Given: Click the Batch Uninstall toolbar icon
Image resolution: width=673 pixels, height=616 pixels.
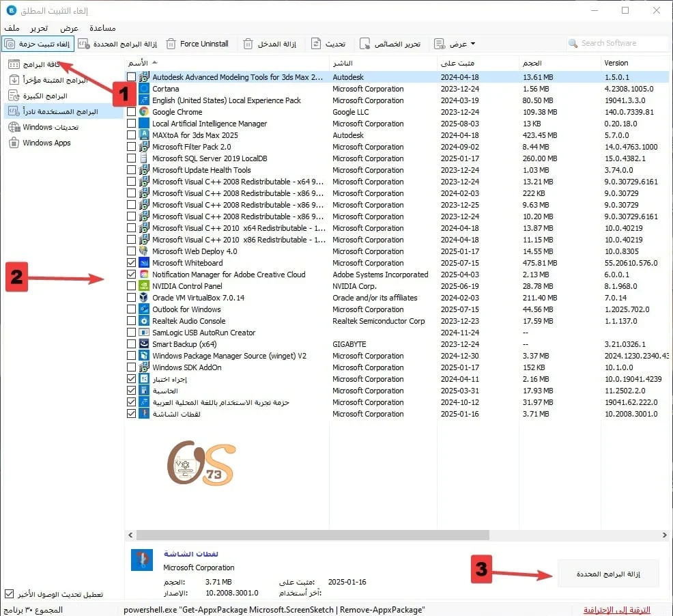Looking at the screenshot, I should [x=84, y=44].
